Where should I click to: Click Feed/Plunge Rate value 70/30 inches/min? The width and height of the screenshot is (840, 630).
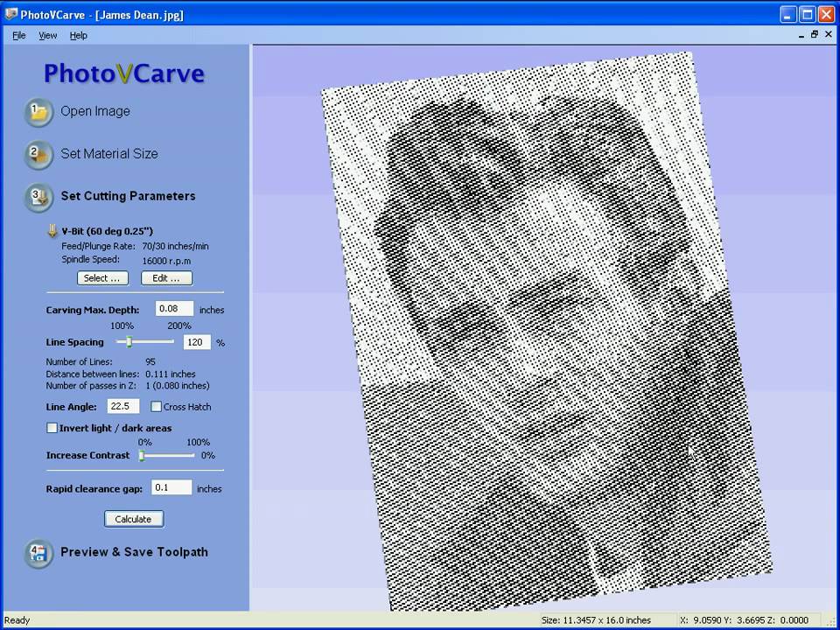pyautogui.click(x=175, y=247)
